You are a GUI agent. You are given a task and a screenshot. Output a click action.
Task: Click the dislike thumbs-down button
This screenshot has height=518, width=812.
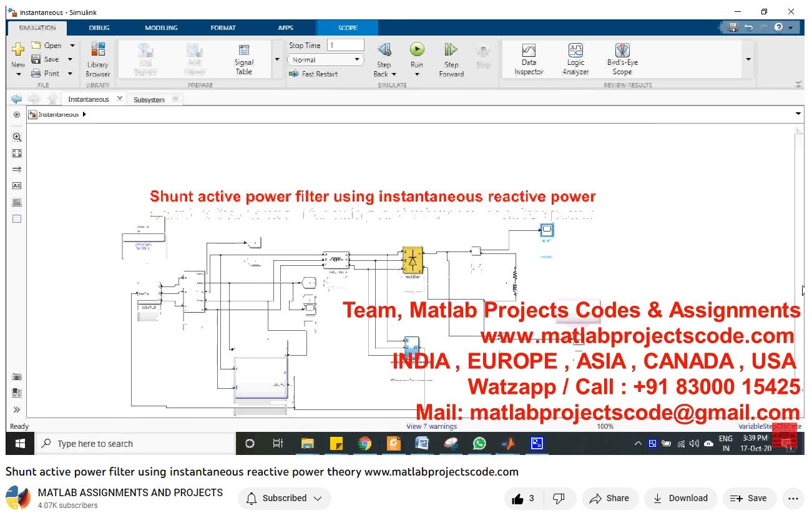(559, 498)
